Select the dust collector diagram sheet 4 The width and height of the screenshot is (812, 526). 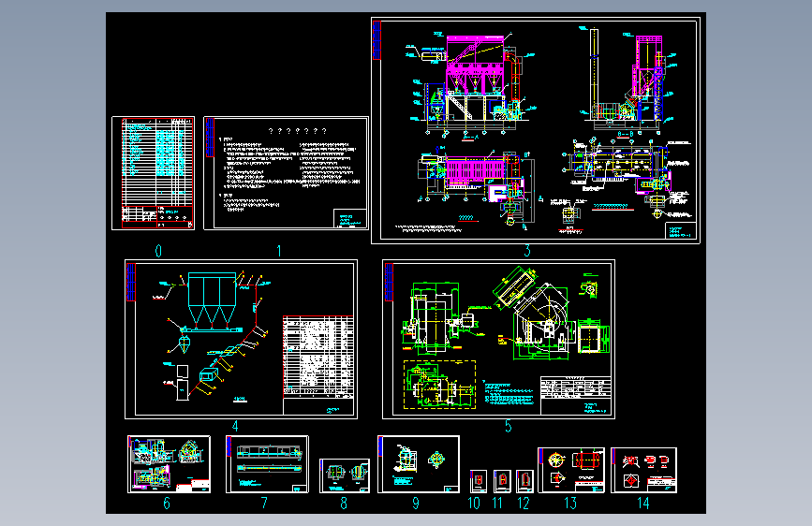pos(242,339)
